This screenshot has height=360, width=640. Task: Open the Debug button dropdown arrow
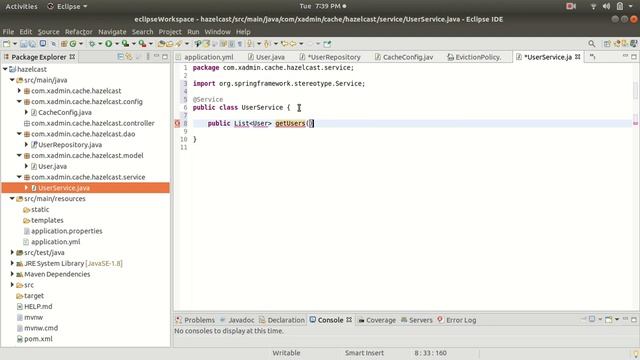click(x=100, y=44)
